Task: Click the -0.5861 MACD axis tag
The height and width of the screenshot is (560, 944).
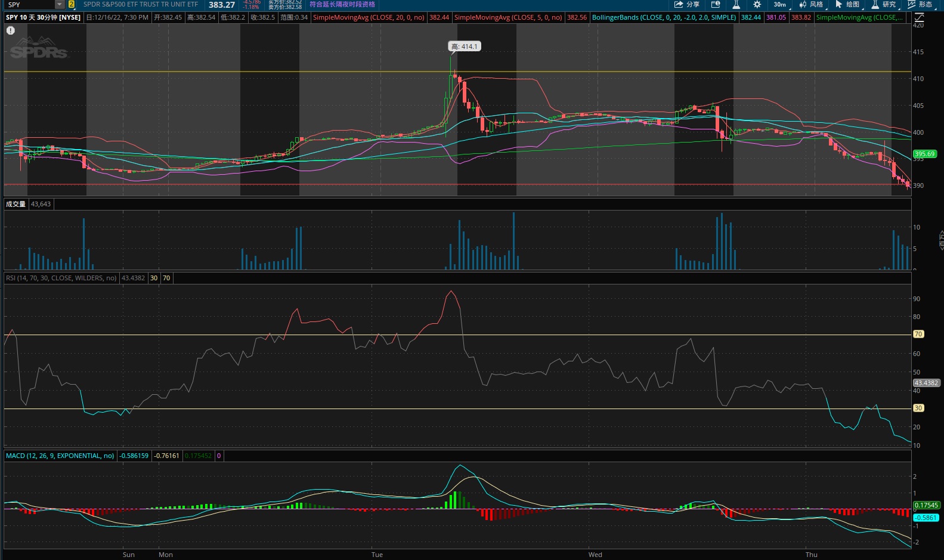Action: pos(926,518)
